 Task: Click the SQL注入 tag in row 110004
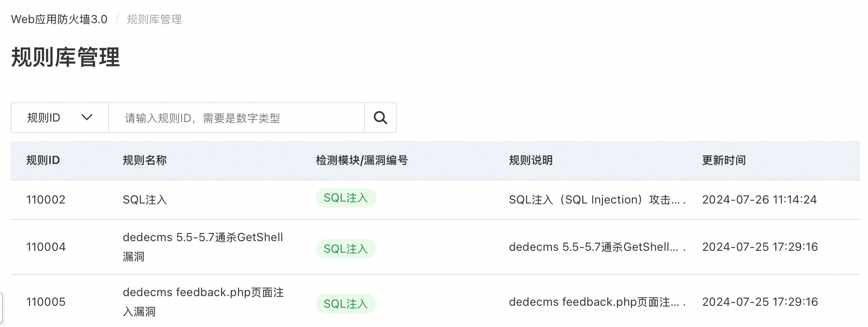(x=346, y=249)
